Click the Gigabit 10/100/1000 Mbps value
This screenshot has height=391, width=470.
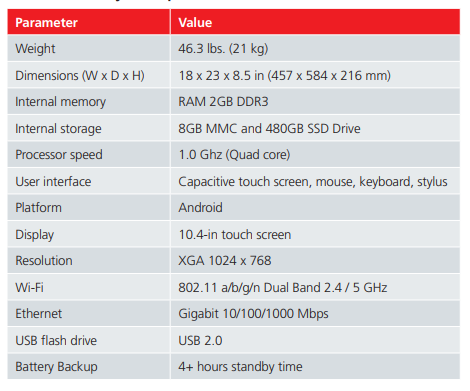(x=253, y=314)
